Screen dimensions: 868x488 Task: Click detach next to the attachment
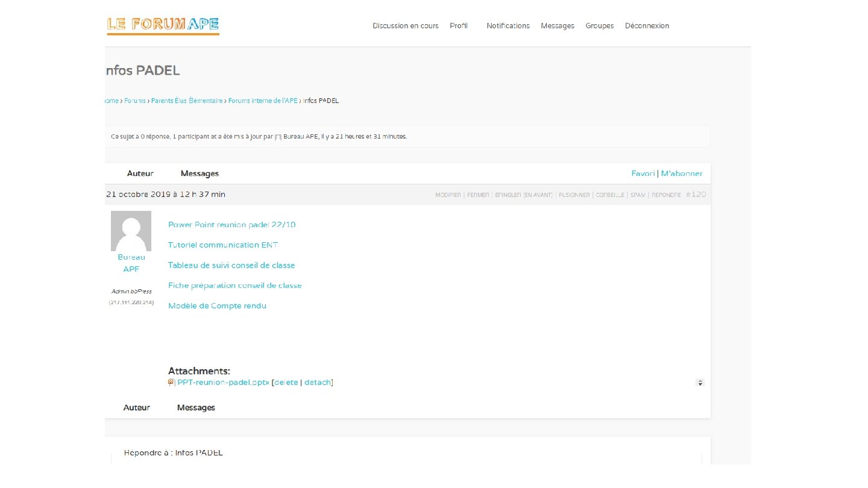click(x=318, y=383)
